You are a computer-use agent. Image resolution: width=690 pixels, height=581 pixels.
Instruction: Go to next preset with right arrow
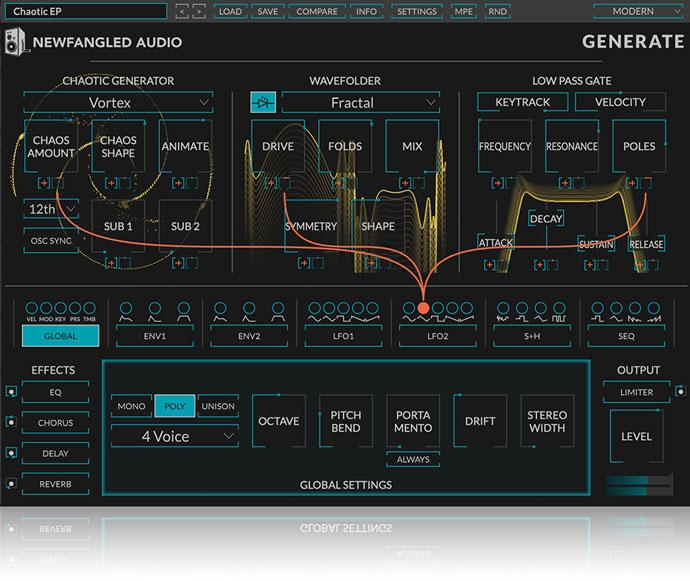click(197, 12)
